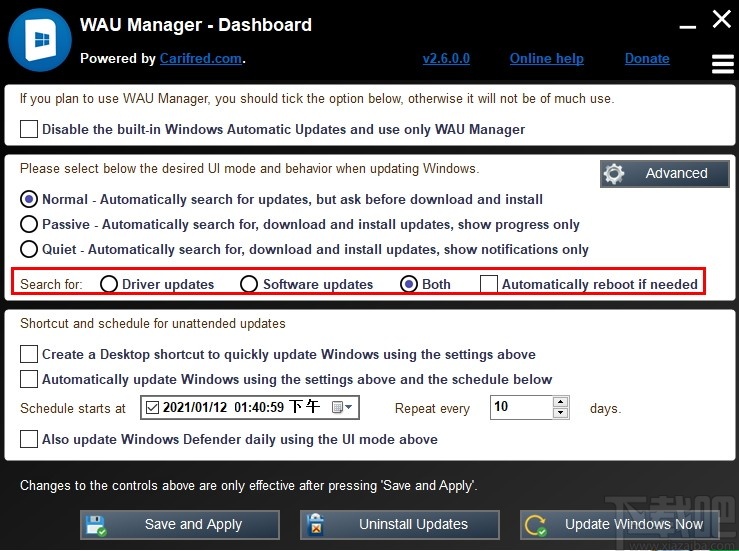This screenshot has width=739, height=551.
Task: Open the hamburger menu icon
Action: (x=723, y=64)
